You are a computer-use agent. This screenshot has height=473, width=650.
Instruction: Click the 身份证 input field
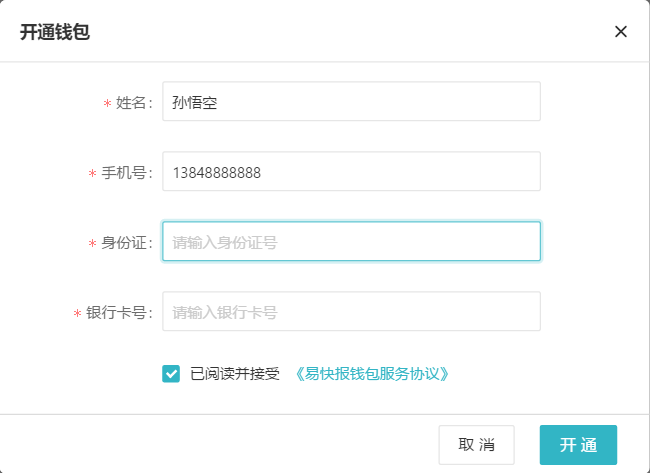click(352, 241)
